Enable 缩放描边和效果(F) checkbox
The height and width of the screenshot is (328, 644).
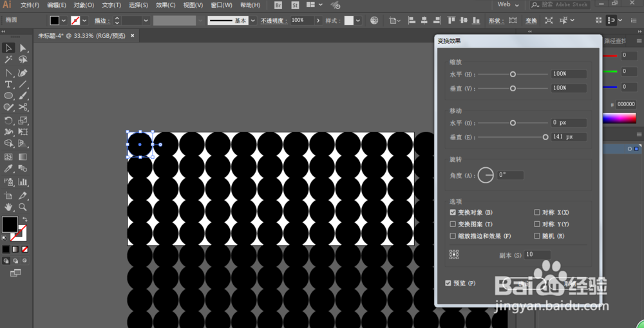coord(453,236)
